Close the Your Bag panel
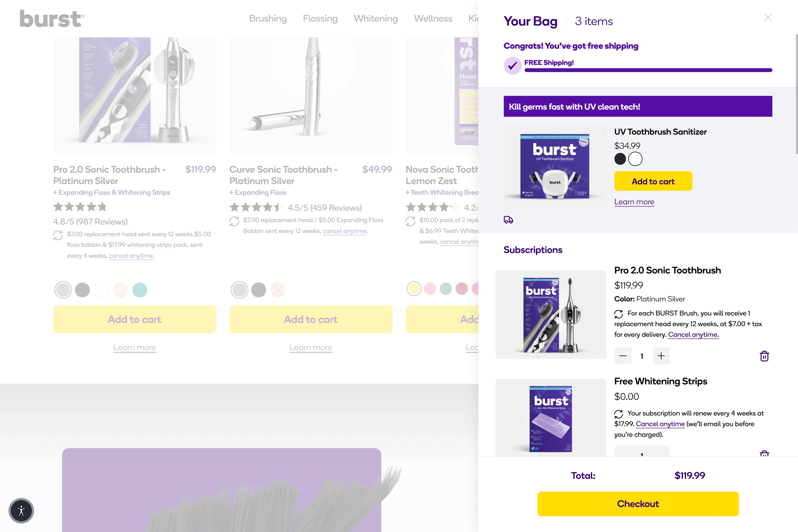Image resolution: width=798 pixels, height=532 pixels. point(768,18)
